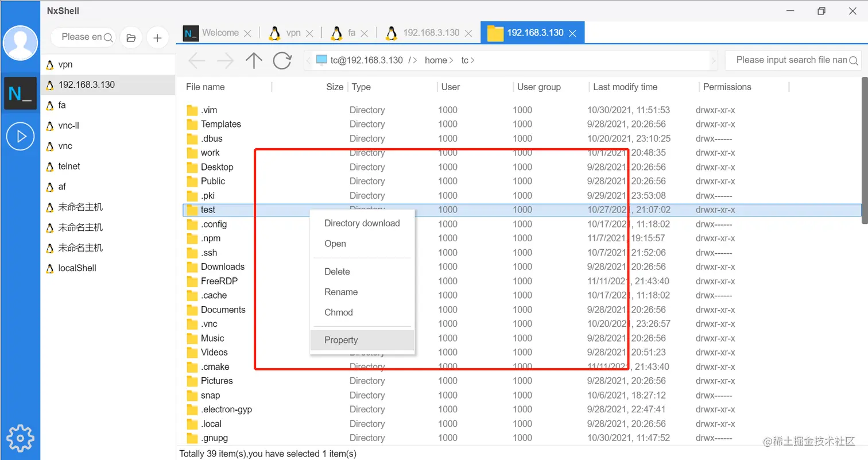
Task: Click the Public folder name
Action: pyautogui.click(x=213, y=181)
